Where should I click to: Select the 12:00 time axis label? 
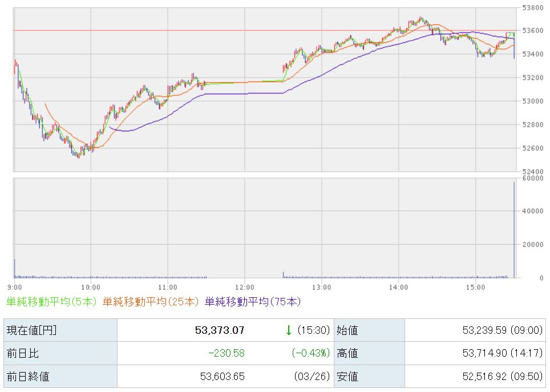[244, 286]
